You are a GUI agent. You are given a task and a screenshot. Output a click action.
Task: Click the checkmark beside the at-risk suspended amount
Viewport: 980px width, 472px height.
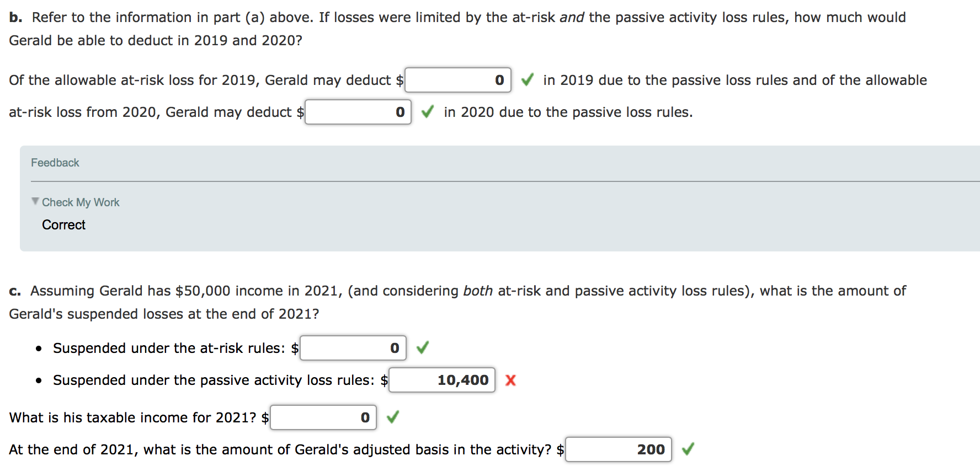click(423, 348)
